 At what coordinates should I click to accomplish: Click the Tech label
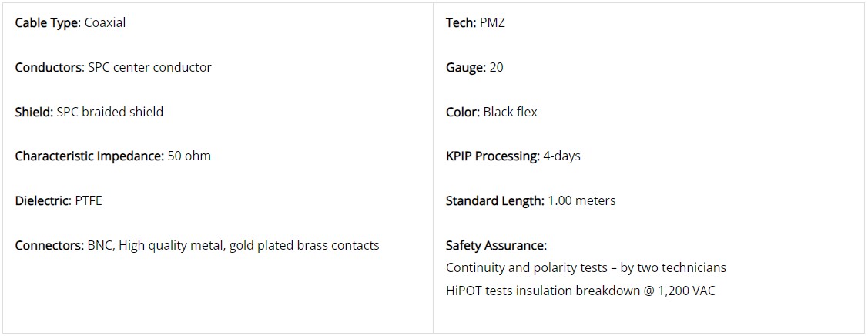pos(461,23)
